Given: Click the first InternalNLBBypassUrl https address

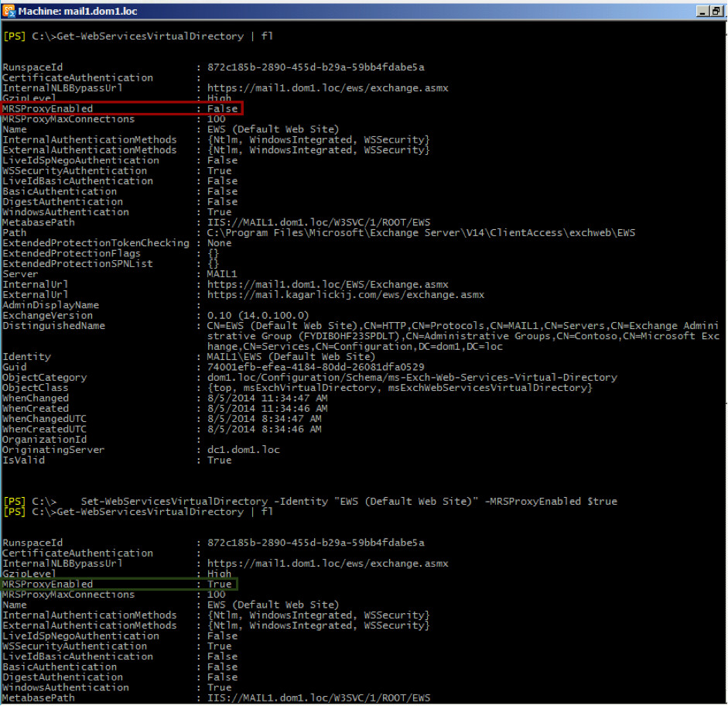Looking at the screenshot, I should tap(327, 88).
